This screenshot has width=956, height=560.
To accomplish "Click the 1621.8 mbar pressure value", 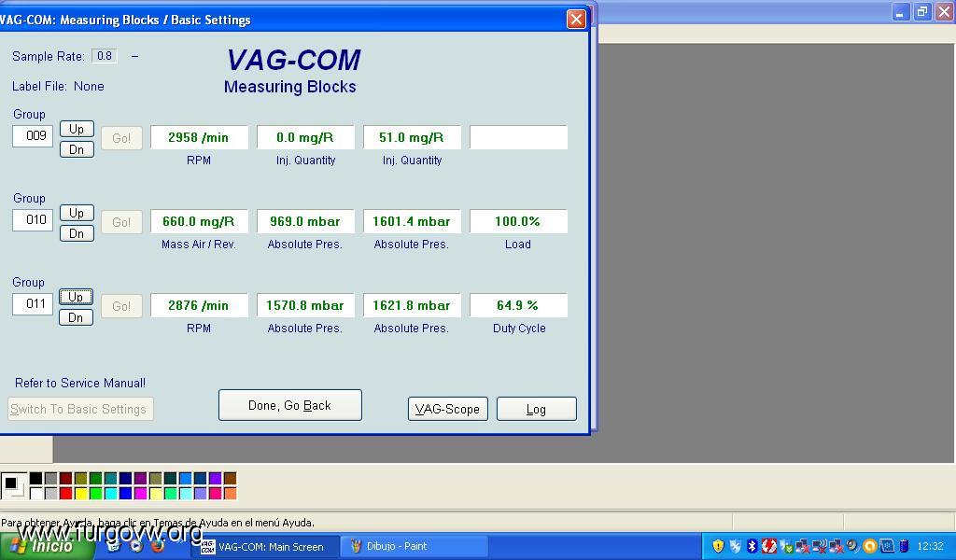I will [412, 305].
